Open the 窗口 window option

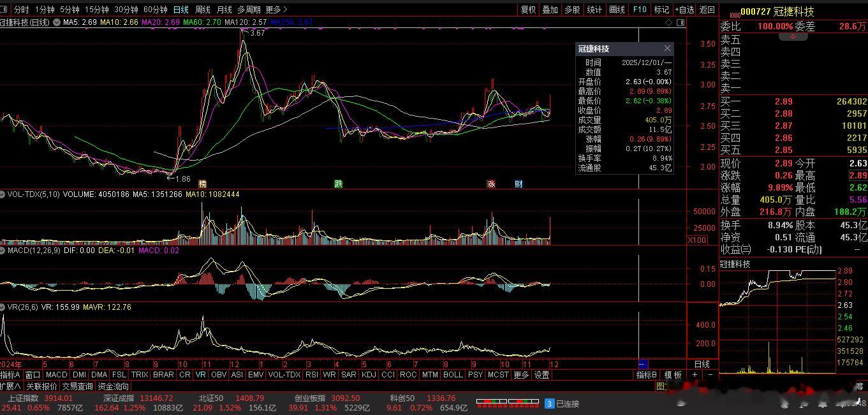click(33, 375)
